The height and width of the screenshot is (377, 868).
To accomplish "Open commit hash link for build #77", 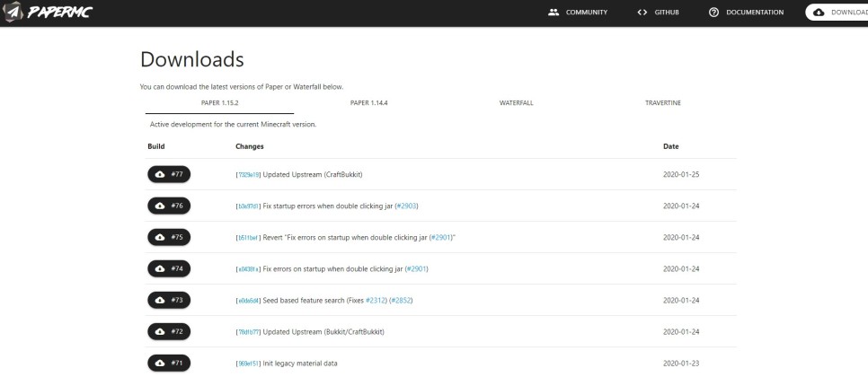I will [248, 175].
